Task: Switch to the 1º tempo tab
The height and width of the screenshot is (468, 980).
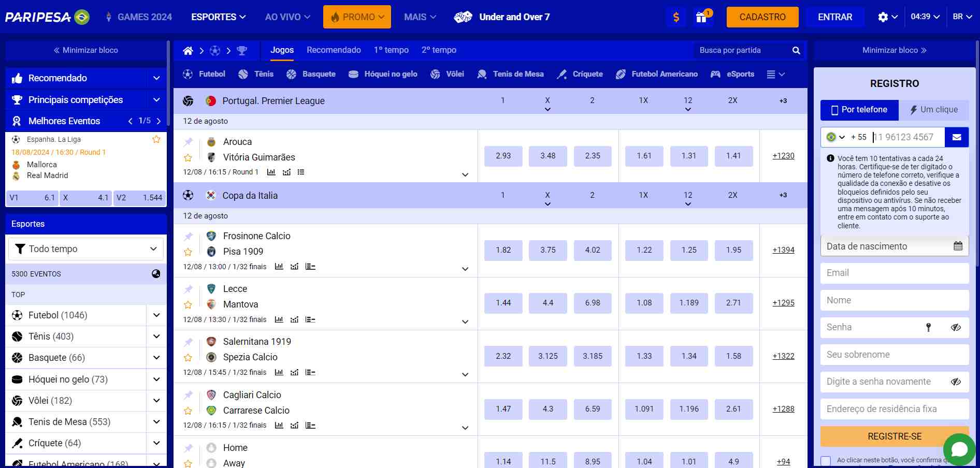Action: 391,50
